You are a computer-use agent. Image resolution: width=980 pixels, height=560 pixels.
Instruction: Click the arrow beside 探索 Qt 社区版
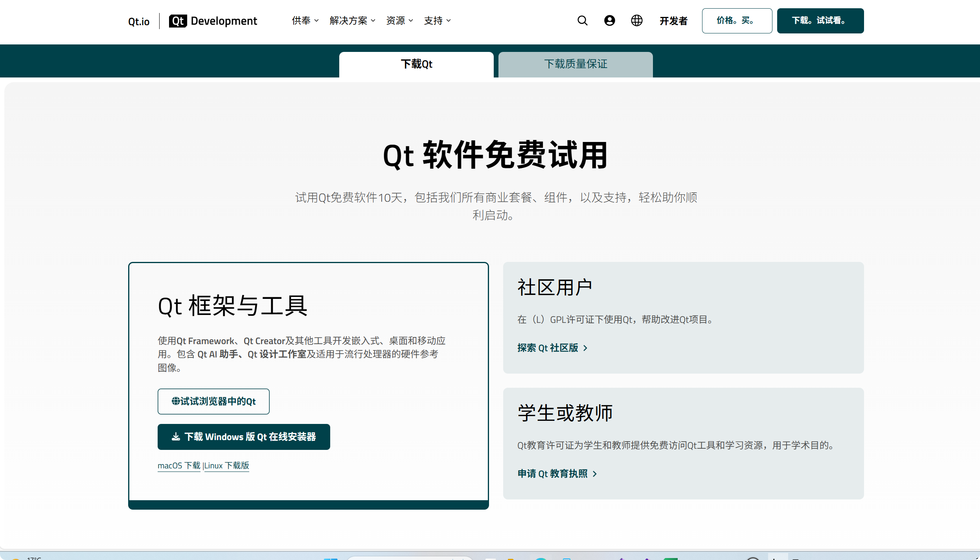pyautogui.click(x=585, y=348)
